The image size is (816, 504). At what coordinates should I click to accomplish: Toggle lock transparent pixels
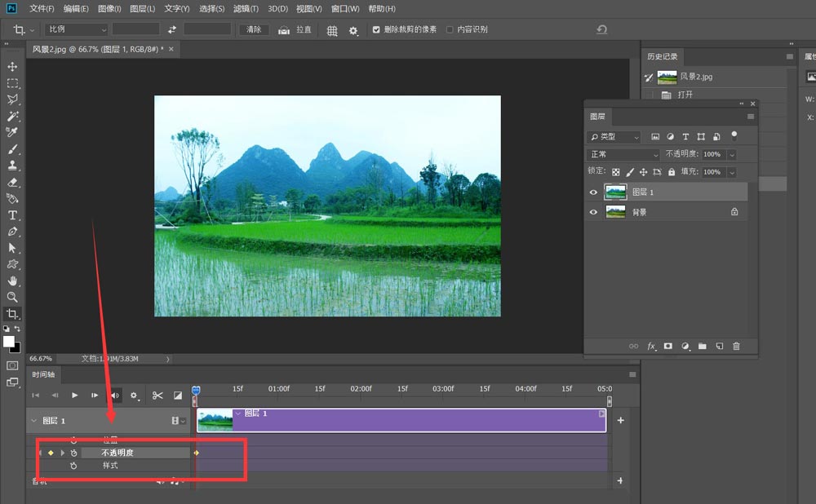pyautogui.click(x=615, y=172)
